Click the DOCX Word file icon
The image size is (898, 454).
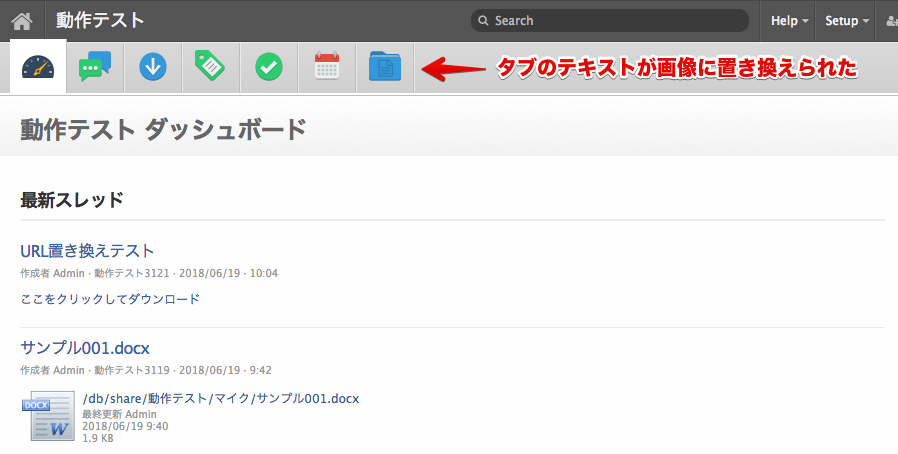click(x=49, y=416)
